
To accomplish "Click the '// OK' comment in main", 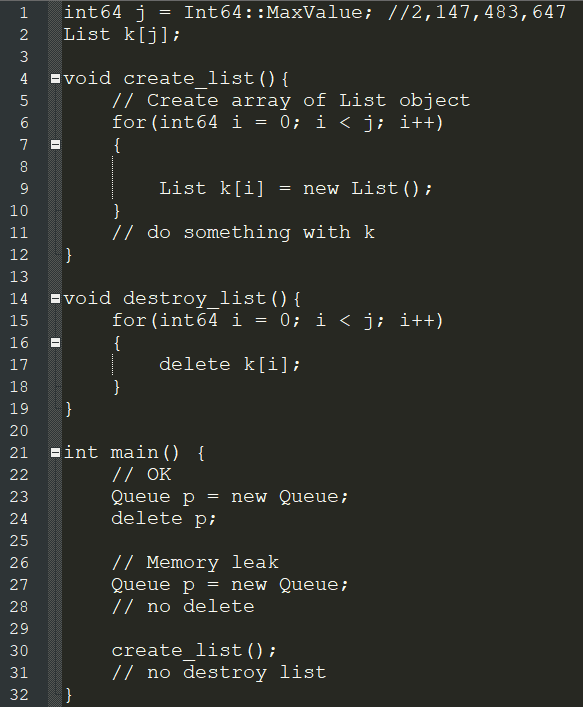I will [142, 474].
